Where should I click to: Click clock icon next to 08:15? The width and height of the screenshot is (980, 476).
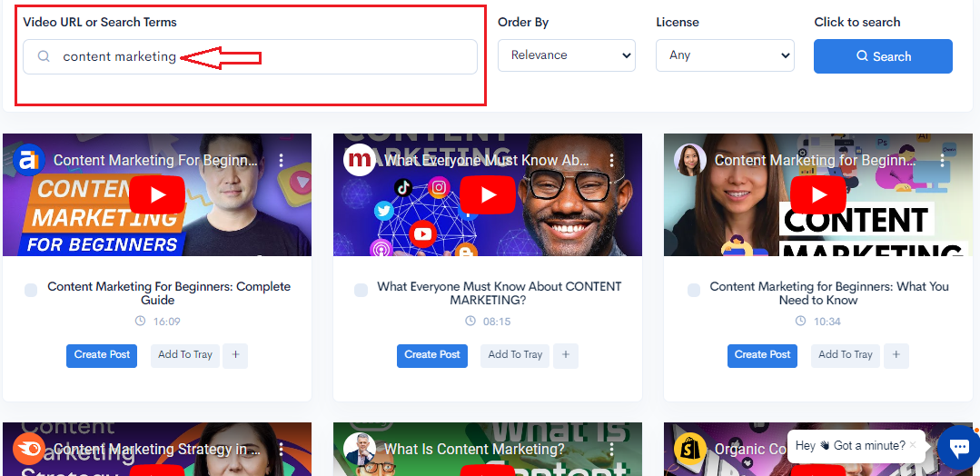point(470,321)
